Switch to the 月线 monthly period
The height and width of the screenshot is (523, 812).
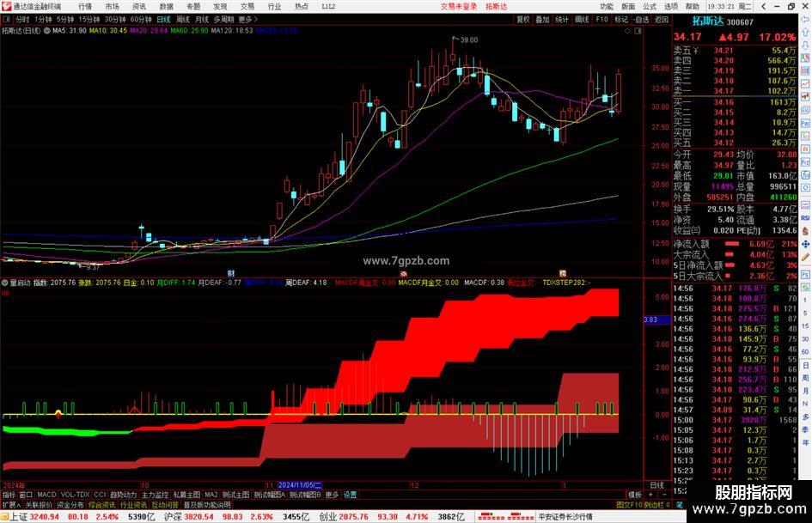pos(202,19)
